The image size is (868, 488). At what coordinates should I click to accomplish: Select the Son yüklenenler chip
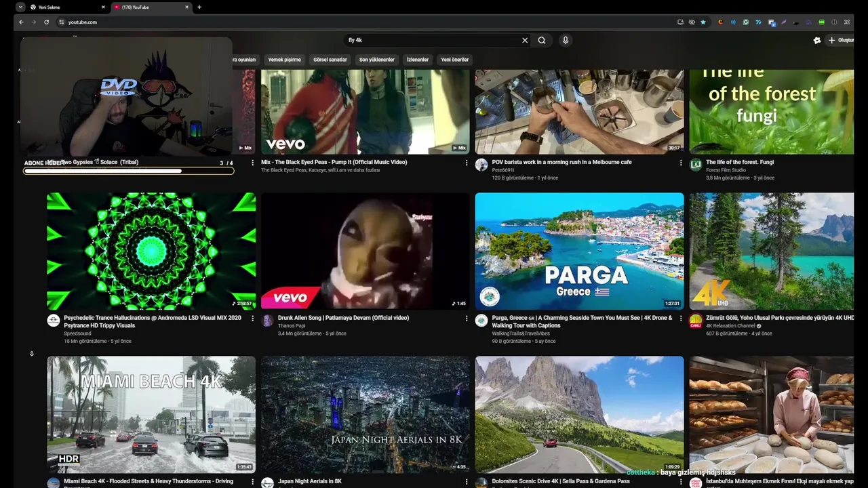pos(376,60)
